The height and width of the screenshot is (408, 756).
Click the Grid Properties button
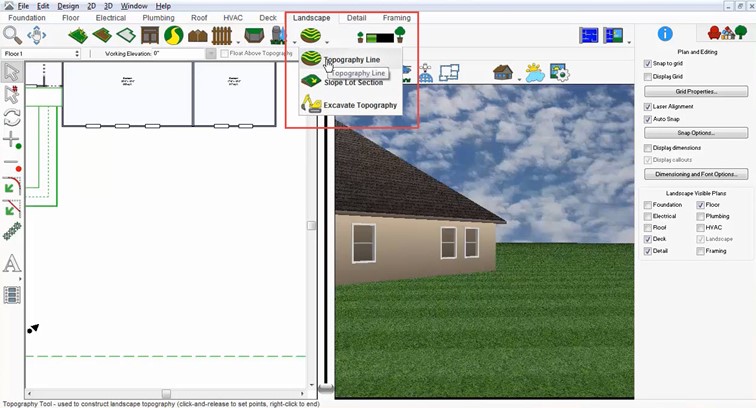(x=696, y=91)
